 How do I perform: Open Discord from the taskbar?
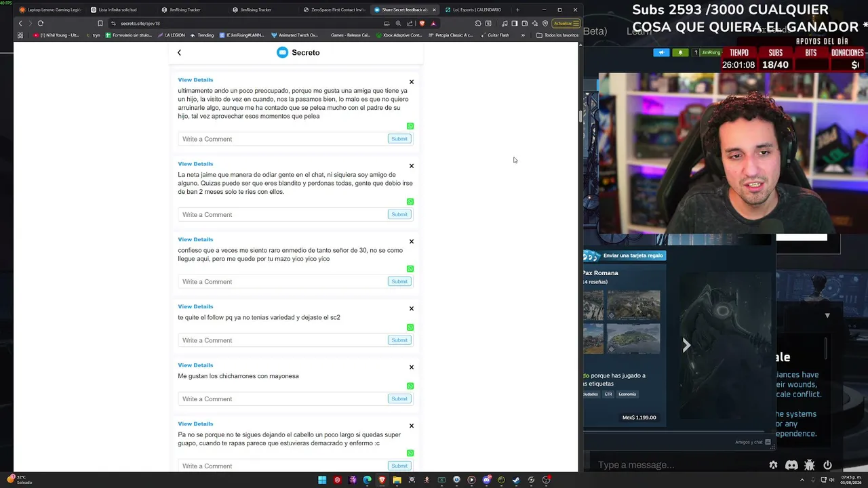[x=486, y=480]
